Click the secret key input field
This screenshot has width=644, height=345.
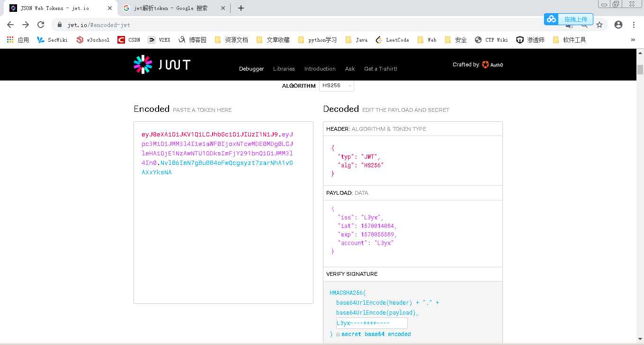coord(372,323)
